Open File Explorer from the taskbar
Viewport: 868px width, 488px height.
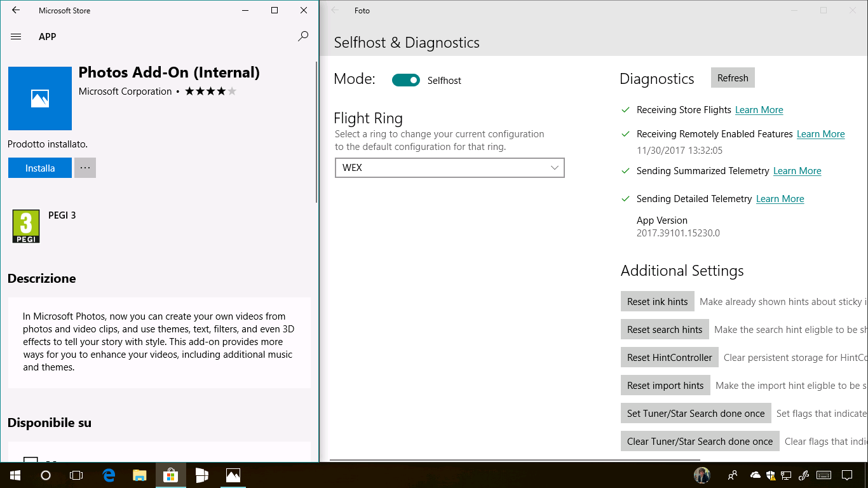coord(140,475)
